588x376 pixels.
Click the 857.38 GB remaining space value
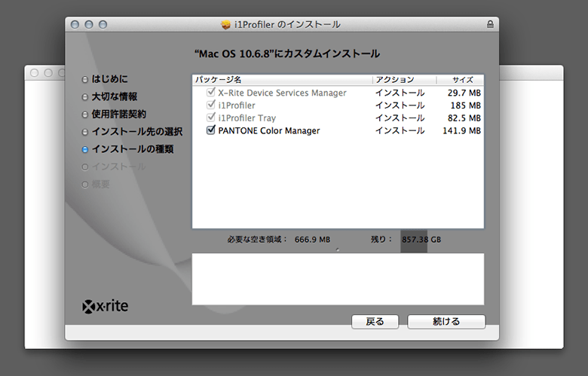coord(421,240)
